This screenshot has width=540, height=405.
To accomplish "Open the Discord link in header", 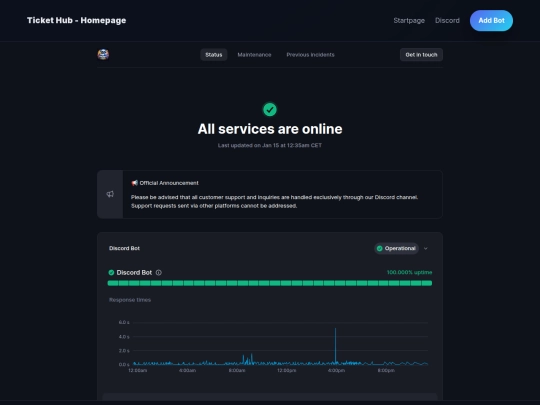I will pyautogui.click(x=447, y=21).
